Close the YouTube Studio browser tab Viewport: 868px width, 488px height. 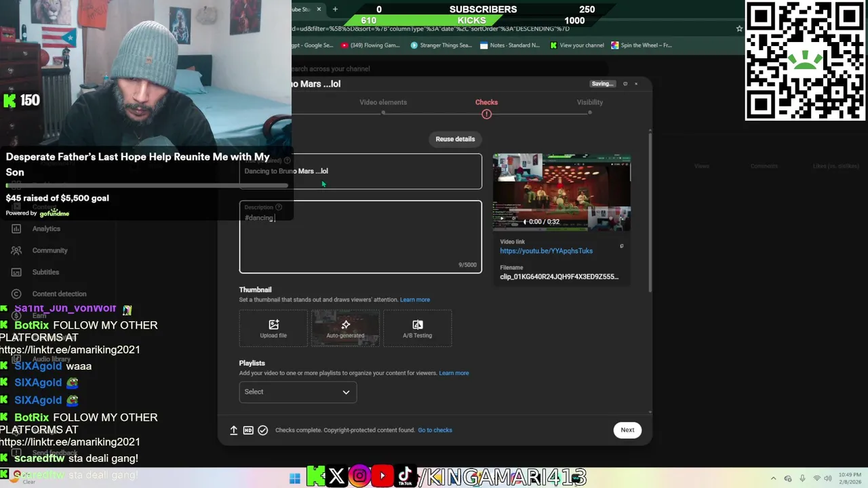tap(319, 9)
